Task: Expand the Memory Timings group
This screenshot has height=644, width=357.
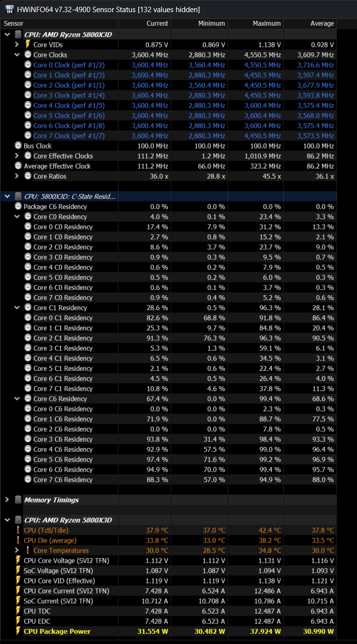Action: (7, 500)
